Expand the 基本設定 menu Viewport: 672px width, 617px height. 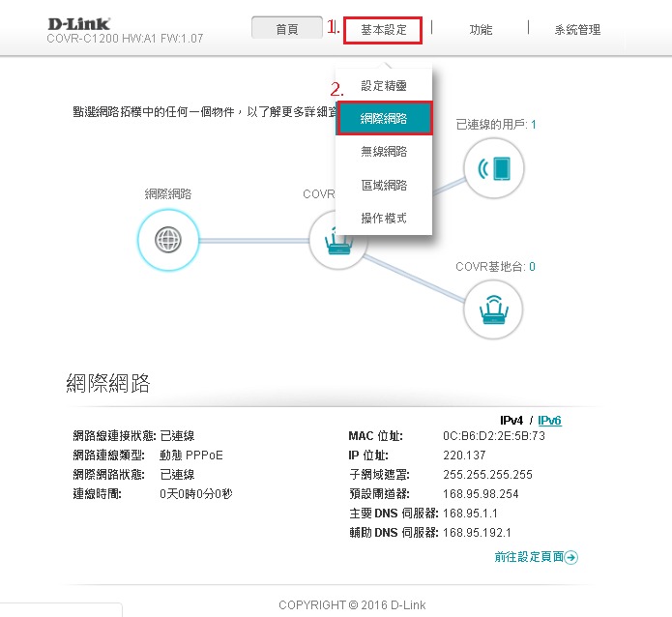(x=383, y=30)
